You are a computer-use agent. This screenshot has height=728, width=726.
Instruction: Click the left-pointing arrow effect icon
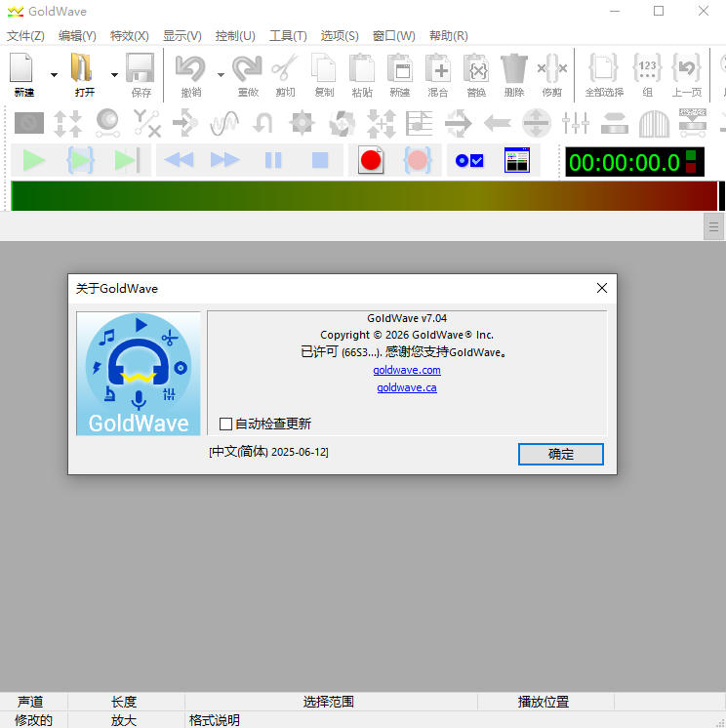coord(497,123)
